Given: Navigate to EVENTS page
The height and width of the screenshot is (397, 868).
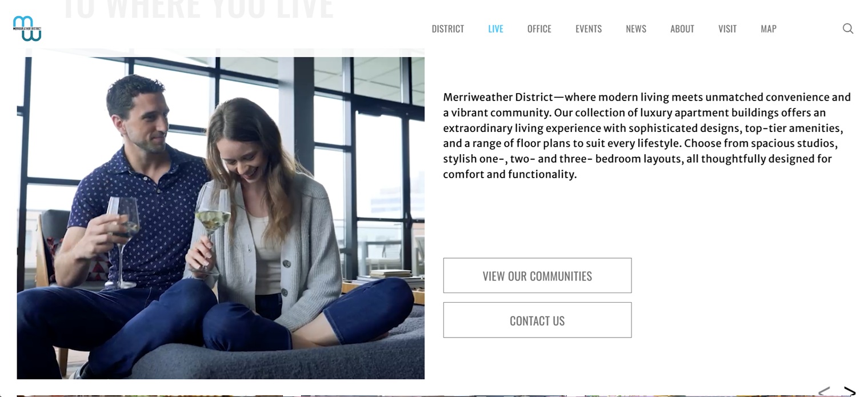Looking at the screenshot, I should pos(589,29).
